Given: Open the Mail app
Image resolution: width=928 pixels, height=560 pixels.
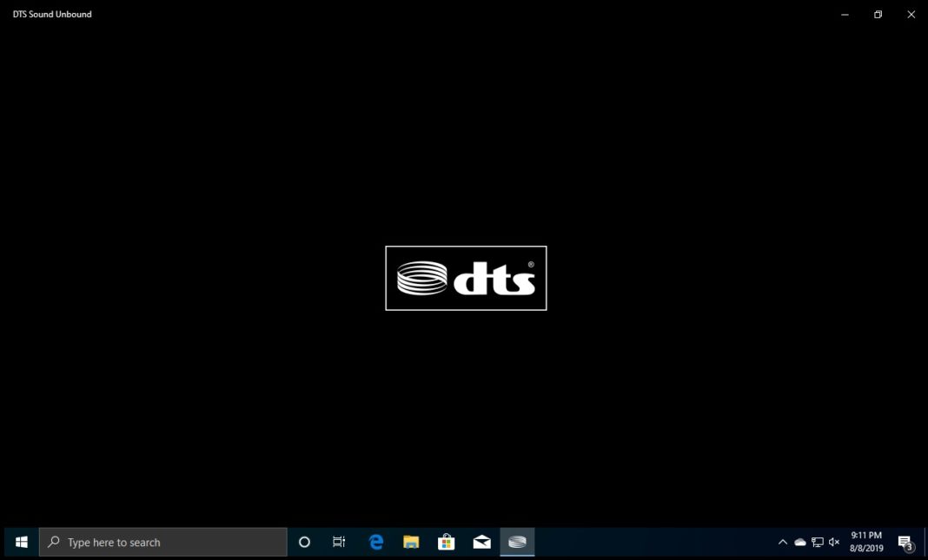Looking at the screenshot, I should click(x=481, y=541).
